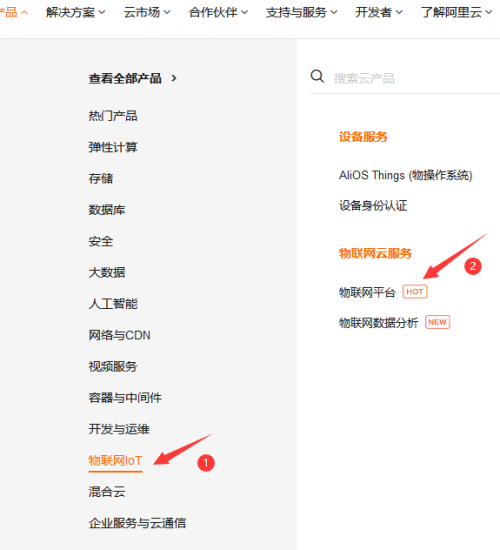Open the 设备身份认证 link
500x550 pixels.
(x=373, y=206)
